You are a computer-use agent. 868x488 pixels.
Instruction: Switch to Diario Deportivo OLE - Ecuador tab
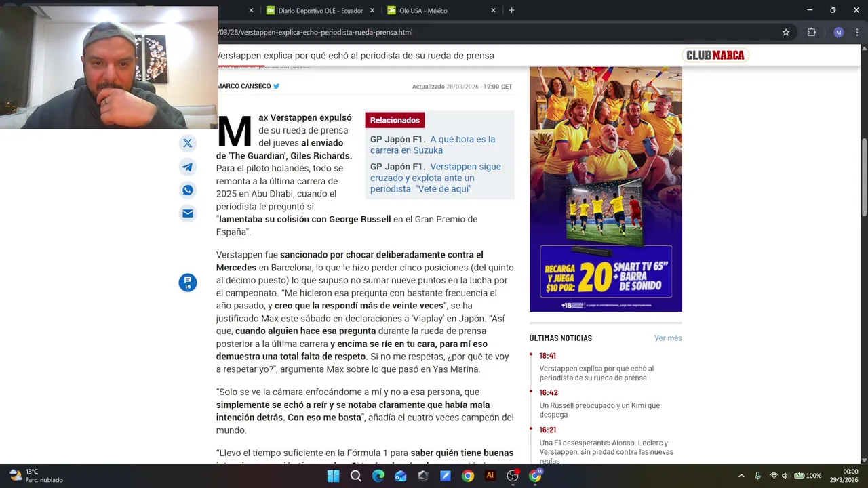pos(321,10)
